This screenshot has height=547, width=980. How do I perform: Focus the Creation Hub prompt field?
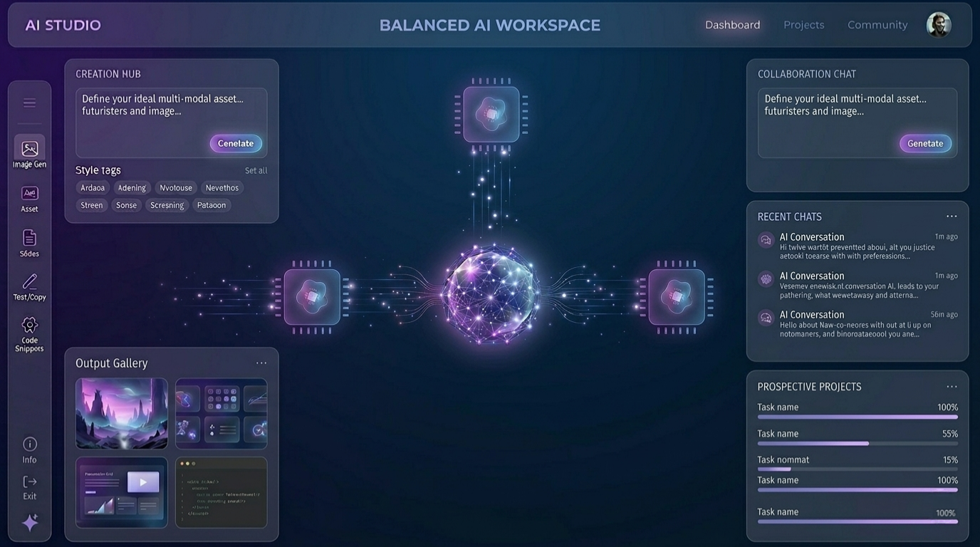click(x=172, y=123)
